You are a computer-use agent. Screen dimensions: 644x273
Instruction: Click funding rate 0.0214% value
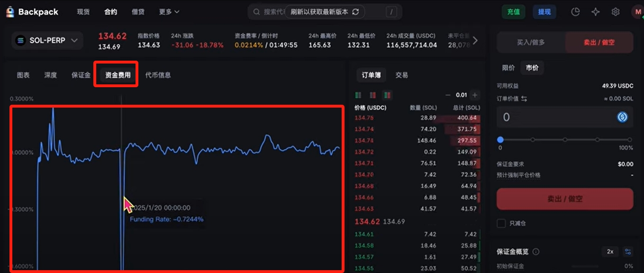tap(249, 45)
